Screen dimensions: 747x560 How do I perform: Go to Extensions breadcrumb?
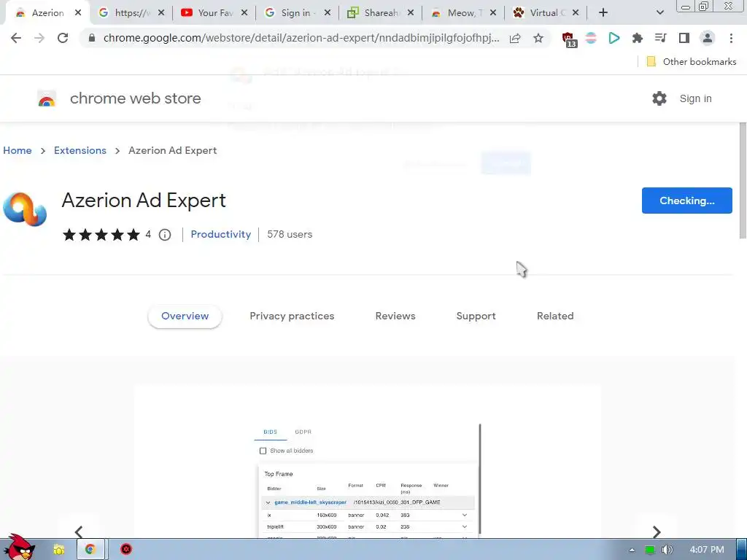pos(80,150)
